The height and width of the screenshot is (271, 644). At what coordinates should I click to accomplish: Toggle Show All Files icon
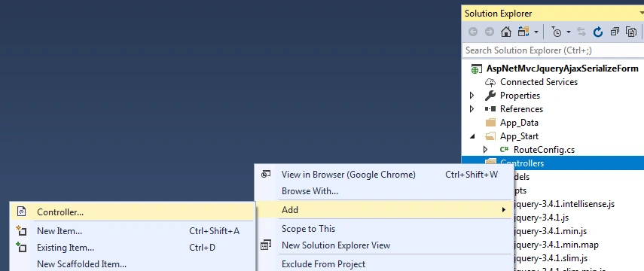point(631,32)
